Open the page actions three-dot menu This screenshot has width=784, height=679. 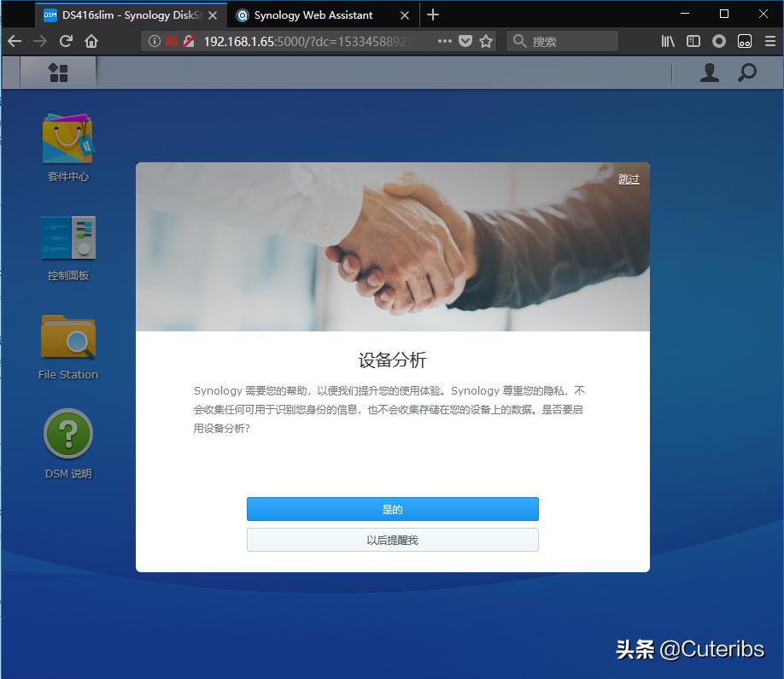(x=446, y=40)
